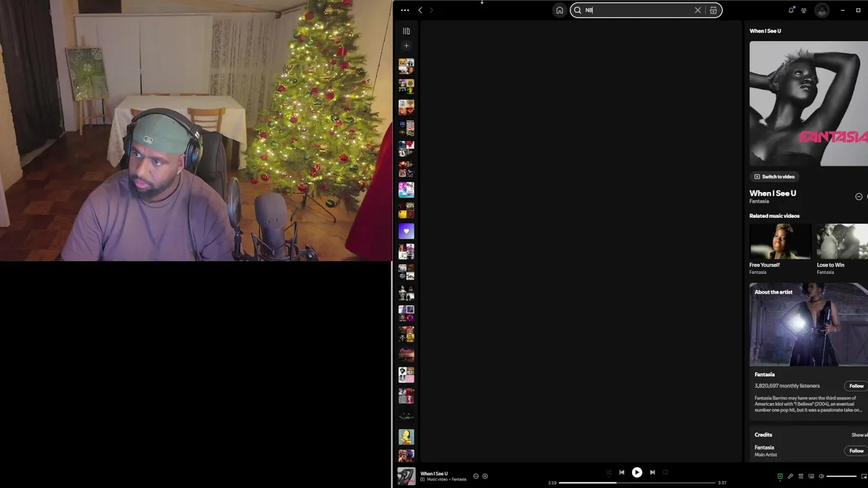Open the Home page icon
Screen dimensions: 868x488
559,10
